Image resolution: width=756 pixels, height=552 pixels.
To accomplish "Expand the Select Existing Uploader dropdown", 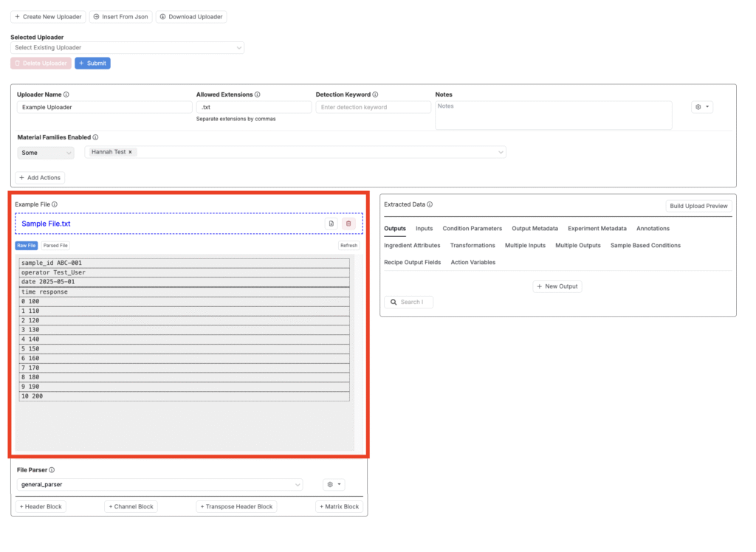I will [x=127, y=48].
